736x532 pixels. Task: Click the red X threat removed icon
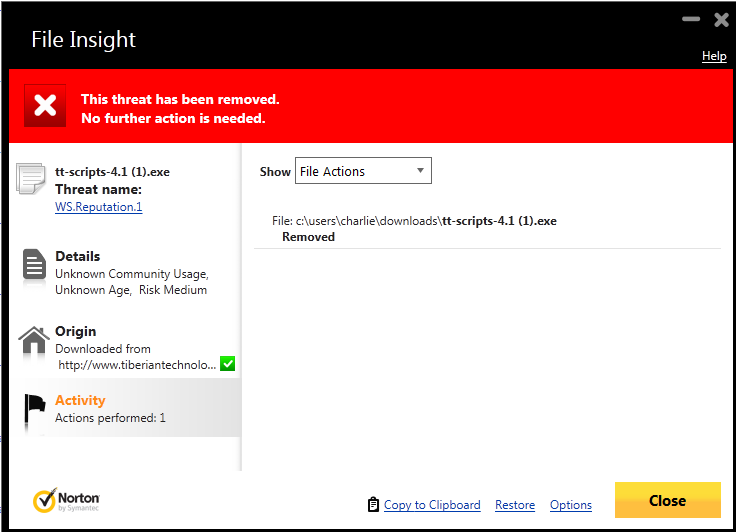(x=45, y=106)
